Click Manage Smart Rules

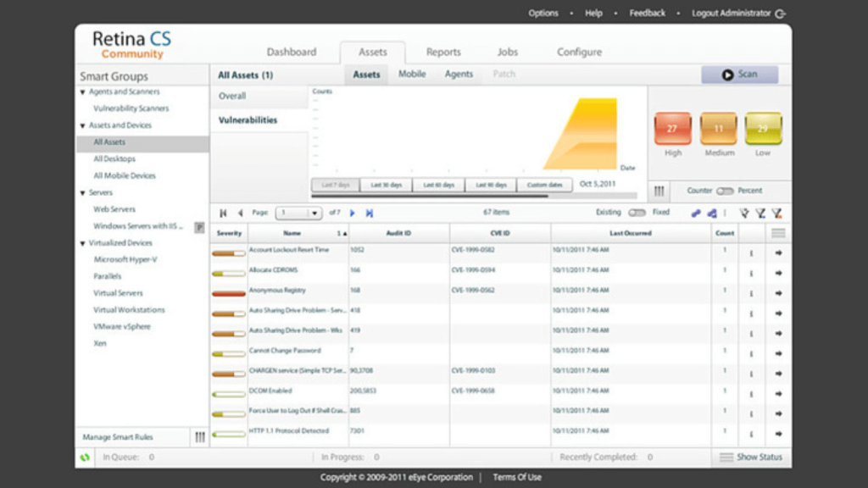click(x=117, y=437)
